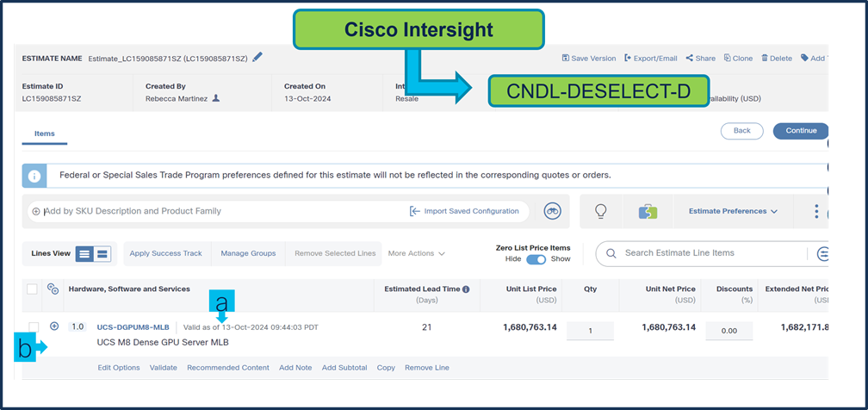Switch to the Items tab
Screen dimensions: 868x410
[x=44, y=134]
